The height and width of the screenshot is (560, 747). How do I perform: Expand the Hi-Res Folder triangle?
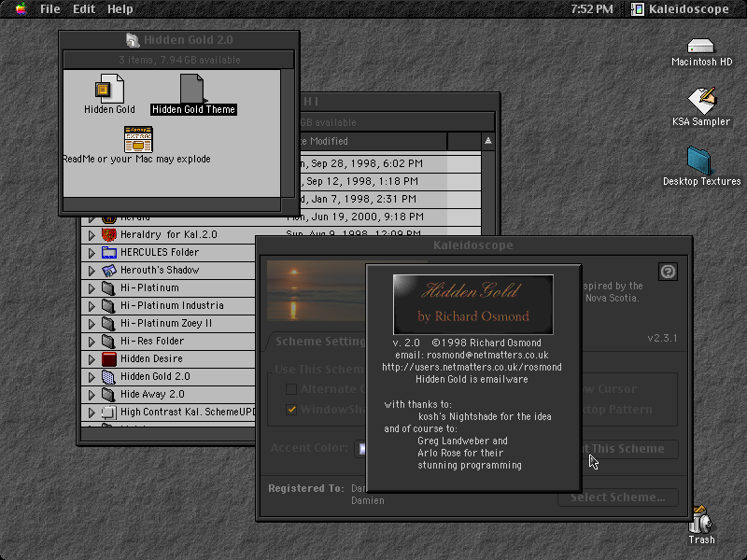pyautogui.click(x=92, y=342)
